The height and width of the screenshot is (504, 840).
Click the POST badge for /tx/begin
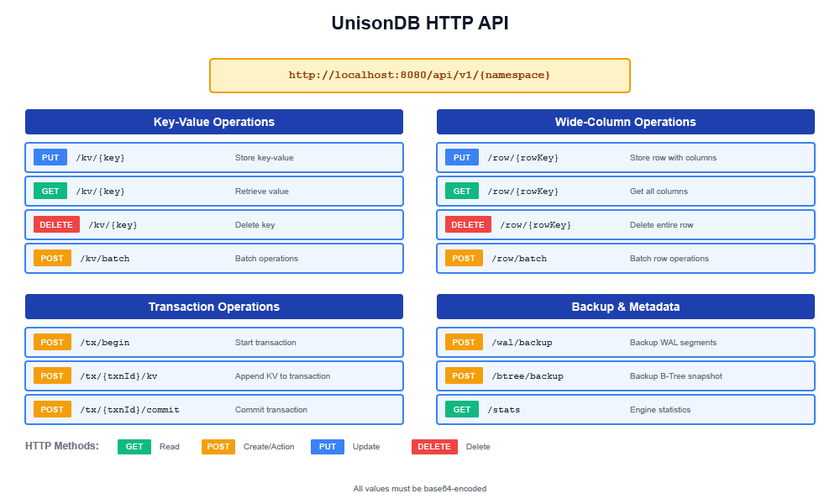[x=52, y=342]
